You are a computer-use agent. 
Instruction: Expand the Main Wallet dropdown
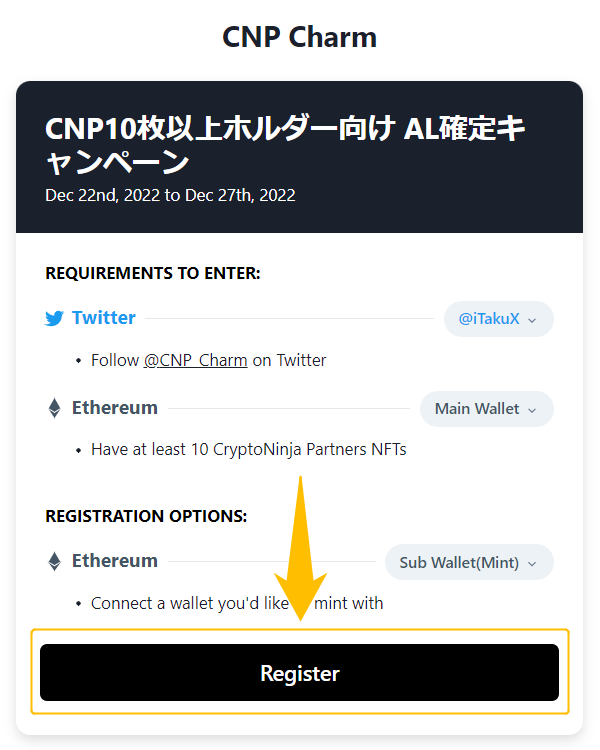pyautogui.click(x=487, y=409)
